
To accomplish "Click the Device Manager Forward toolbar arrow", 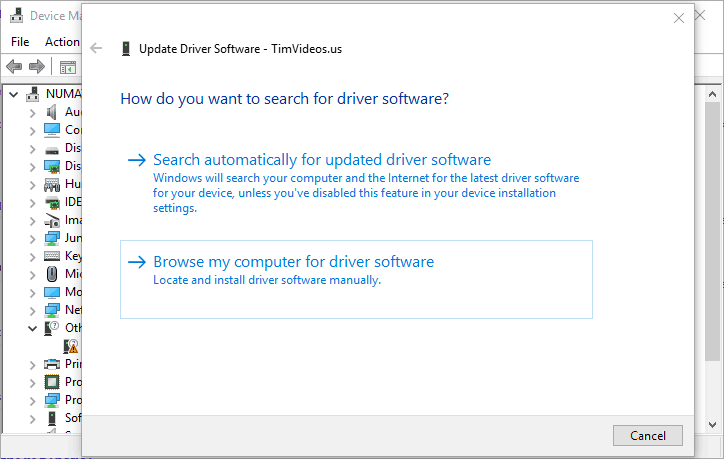I will pyautogui.click(x=37, y=67).
